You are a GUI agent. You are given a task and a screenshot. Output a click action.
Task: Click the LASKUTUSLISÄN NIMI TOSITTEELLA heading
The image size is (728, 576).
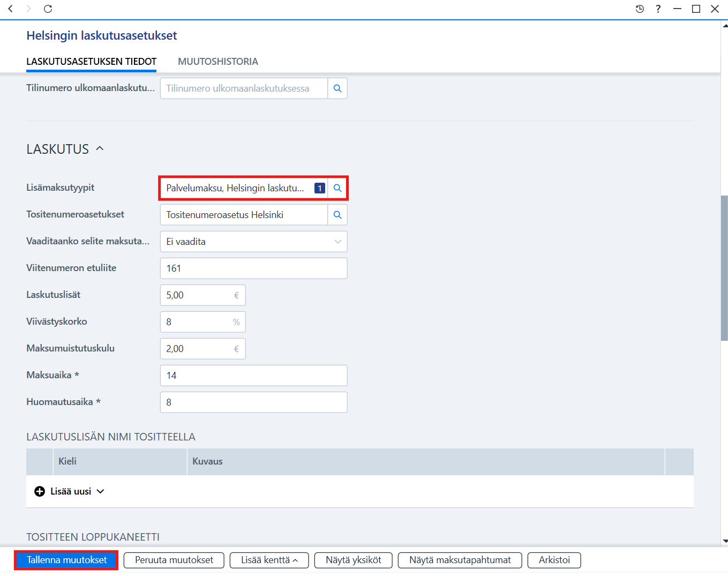pyautogui.click(x=111, y=437)
